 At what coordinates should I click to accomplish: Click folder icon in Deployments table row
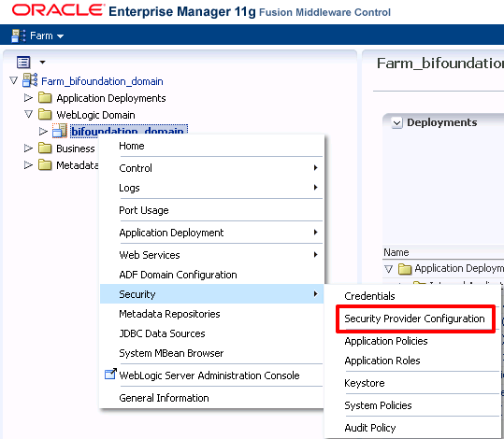tap(405, 269)
